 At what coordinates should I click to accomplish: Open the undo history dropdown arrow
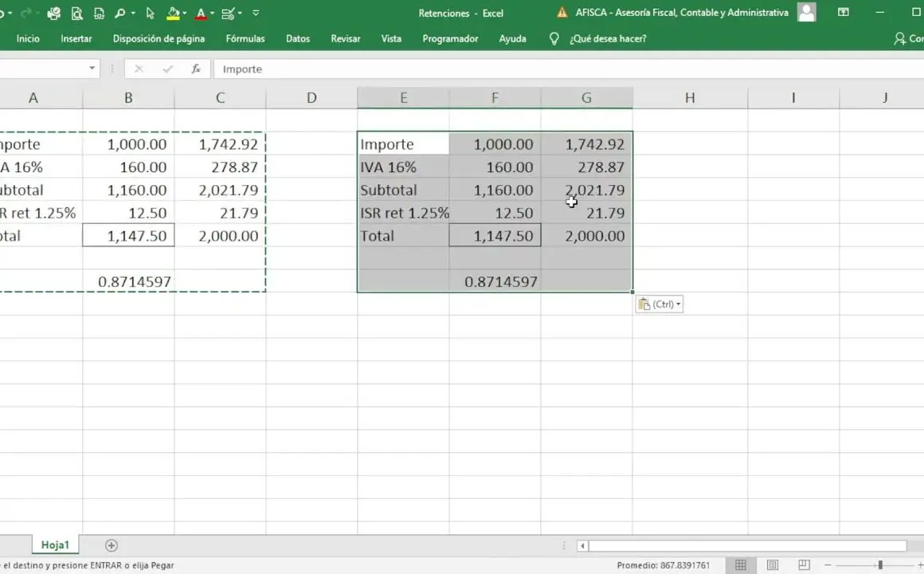tap(10, 13)
